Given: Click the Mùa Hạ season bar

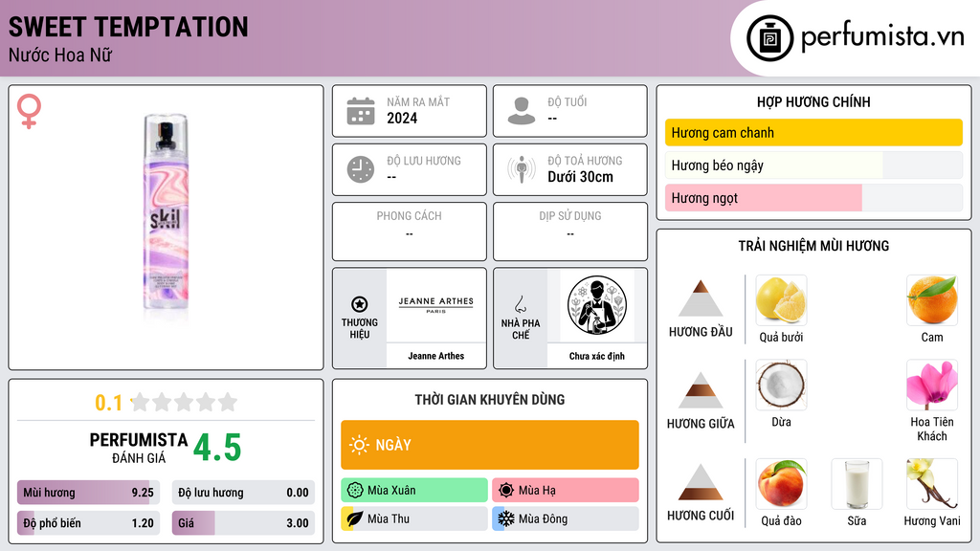Looking at the screenshot, I should (x=566, y=491).
